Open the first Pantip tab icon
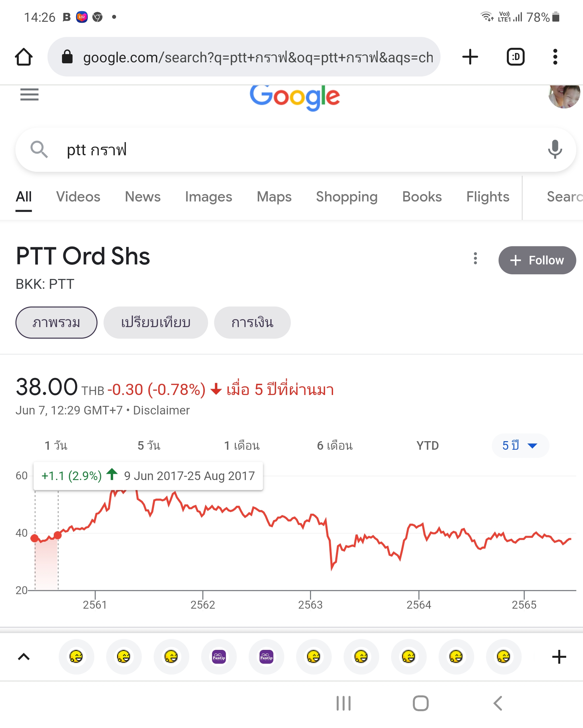583x728 pixels. tap(219, 656)
